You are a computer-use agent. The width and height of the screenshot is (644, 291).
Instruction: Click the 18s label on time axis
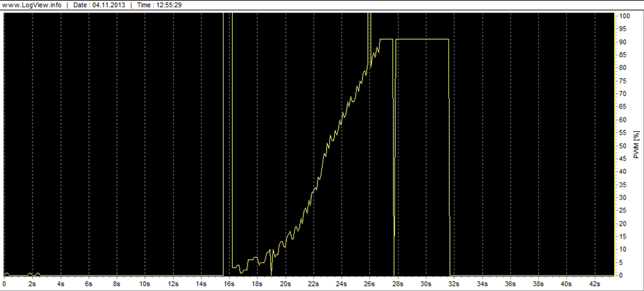tap(257, 284)
